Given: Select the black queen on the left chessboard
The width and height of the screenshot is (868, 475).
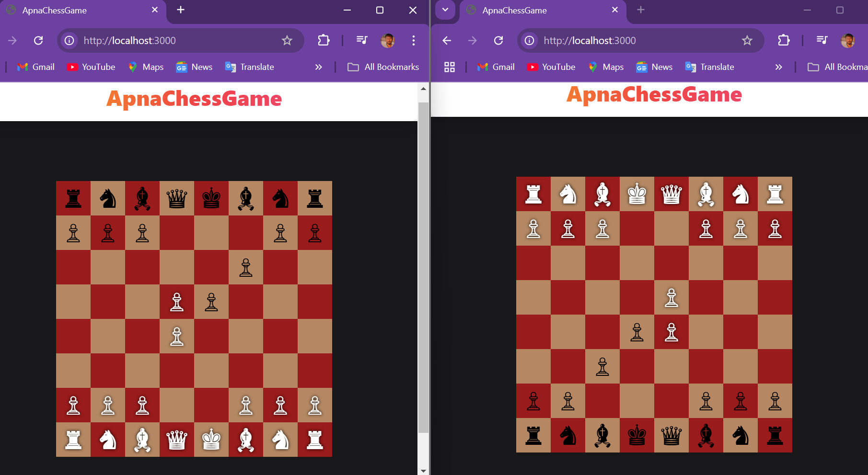Looking at the screenshot, I should [176, 198].
